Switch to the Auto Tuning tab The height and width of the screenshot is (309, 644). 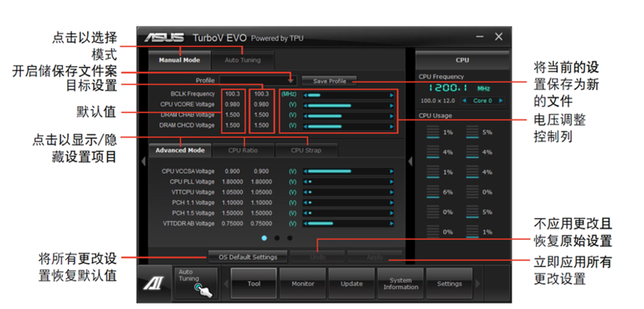(x=243, y=60)
